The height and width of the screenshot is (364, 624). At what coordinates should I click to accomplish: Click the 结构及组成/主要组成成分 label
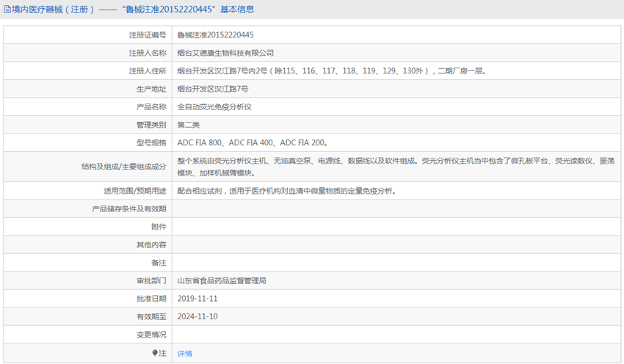124,167
